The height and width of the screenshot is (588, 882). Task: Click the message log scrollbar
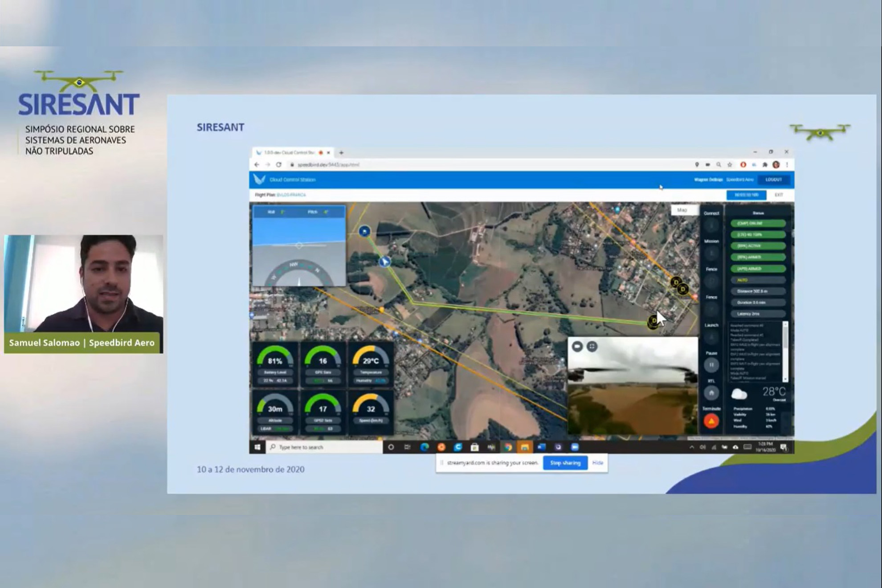coord(785,351)
